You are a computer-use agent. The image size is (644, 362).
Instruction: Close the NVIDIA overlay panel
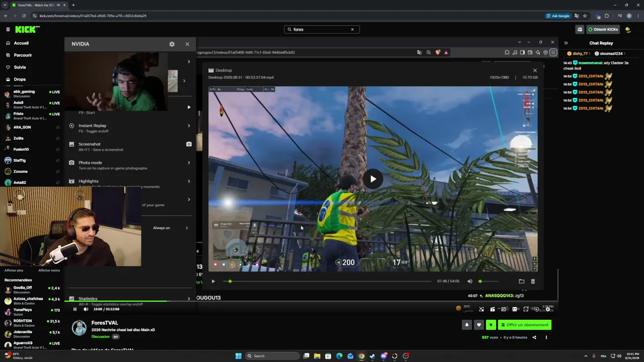point(188,44)
